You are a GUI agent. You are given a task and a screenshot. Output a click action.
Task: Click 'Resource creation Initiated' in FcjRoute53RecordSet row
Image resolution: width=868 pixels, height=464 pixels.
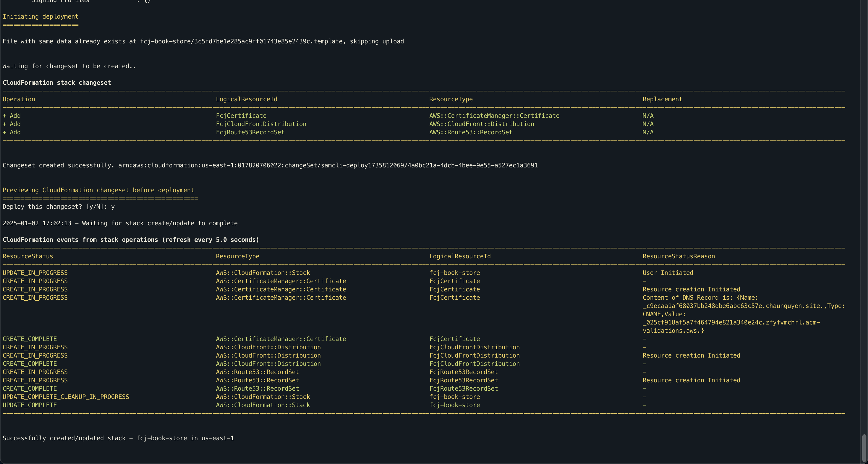pos(692,381)
